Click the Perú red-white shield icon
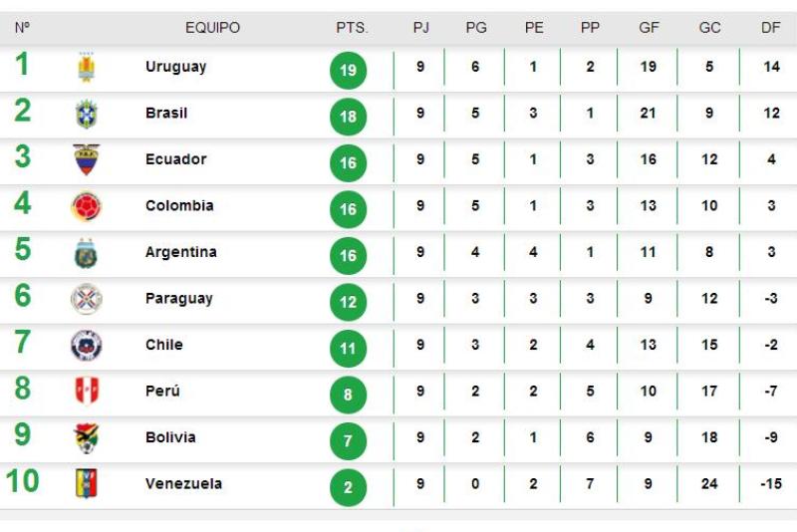The image size is (797, 532). point(87,391)
